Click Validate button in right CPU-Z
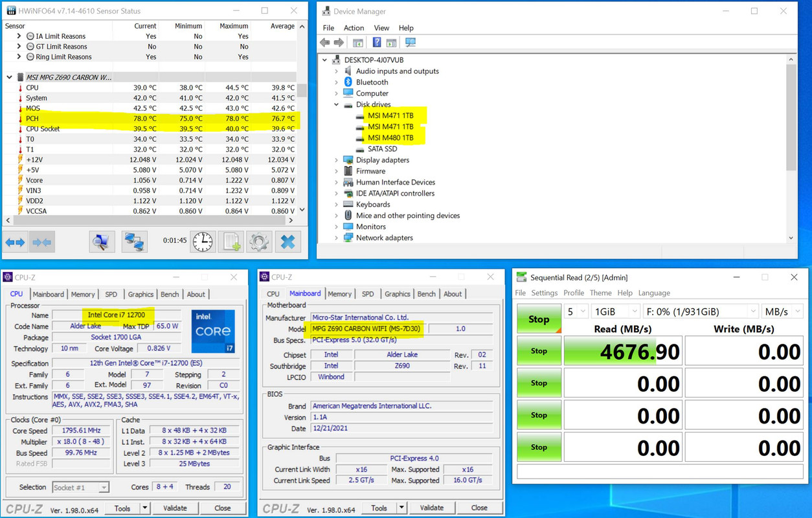This screenshot has width=812, height=518. click(432, 508)
